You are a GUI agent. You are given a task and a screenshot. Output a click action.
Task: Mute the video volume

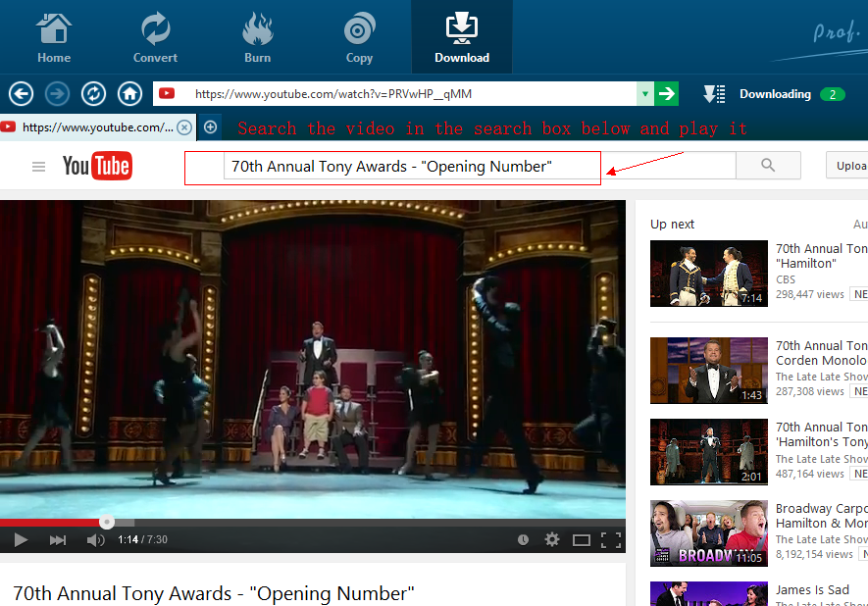tap(96, 539)
